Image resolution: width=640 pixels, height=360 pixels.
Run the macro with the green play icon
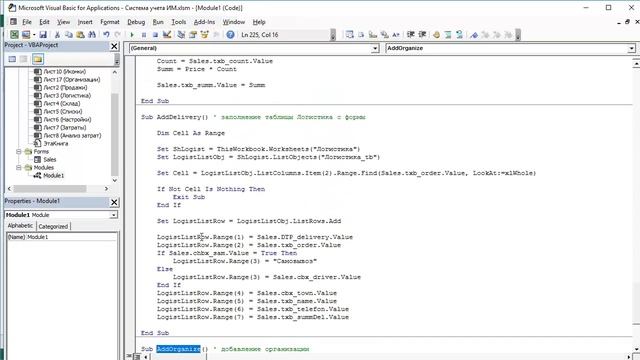pyautogui.click(x=132, y=35)
